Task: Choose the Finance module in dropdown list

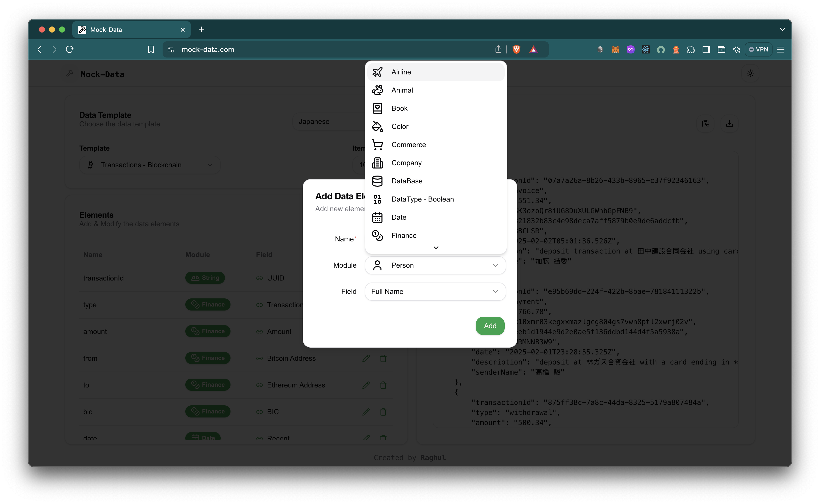Action: click(436, 236)
